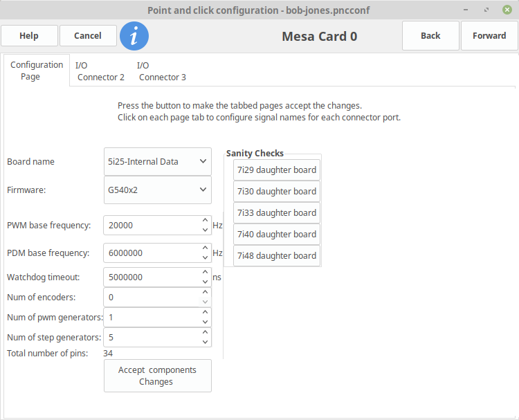519x420 pixels.
Task: Click the blue info icon
Action: tap(134, 36)
